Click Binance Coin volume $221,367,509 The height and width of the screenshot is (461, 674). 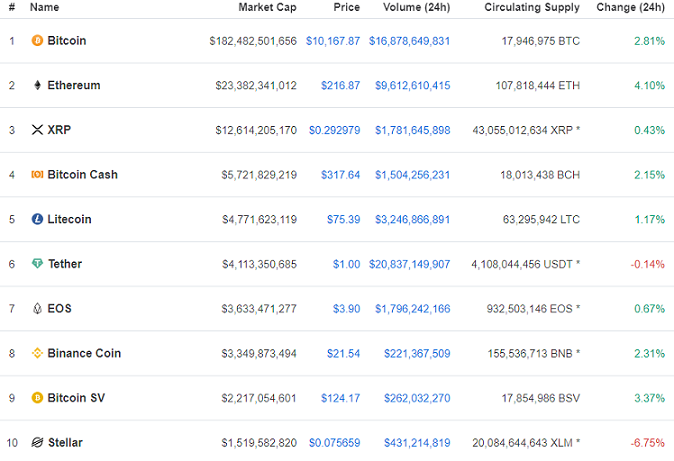[x=417, y=353]
